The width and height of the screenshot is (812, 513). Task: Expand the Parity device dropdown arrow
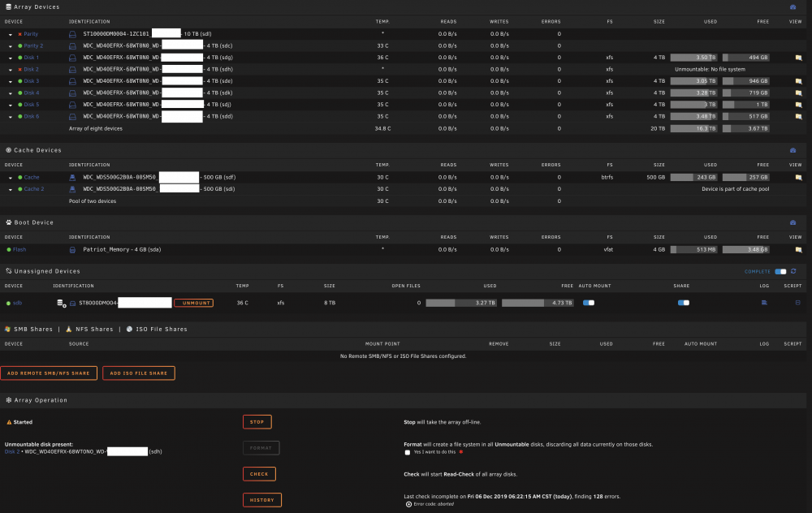click(x=11, y=34)
